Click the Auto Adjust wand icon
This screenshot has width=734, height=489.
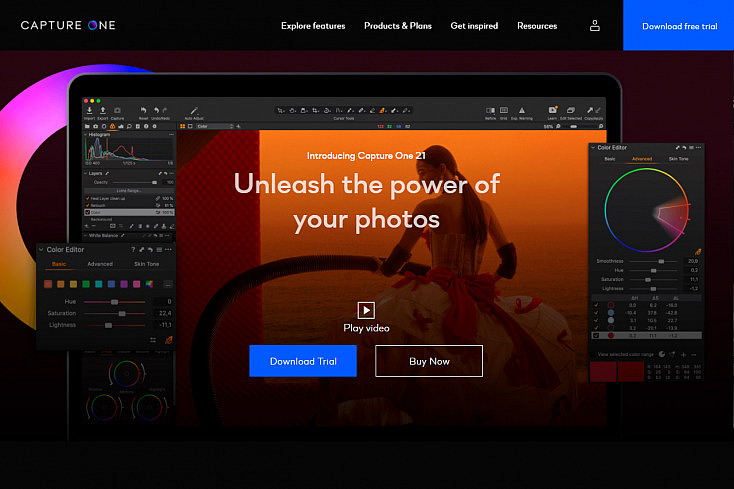pyautogui.click(x=194, y=111)
